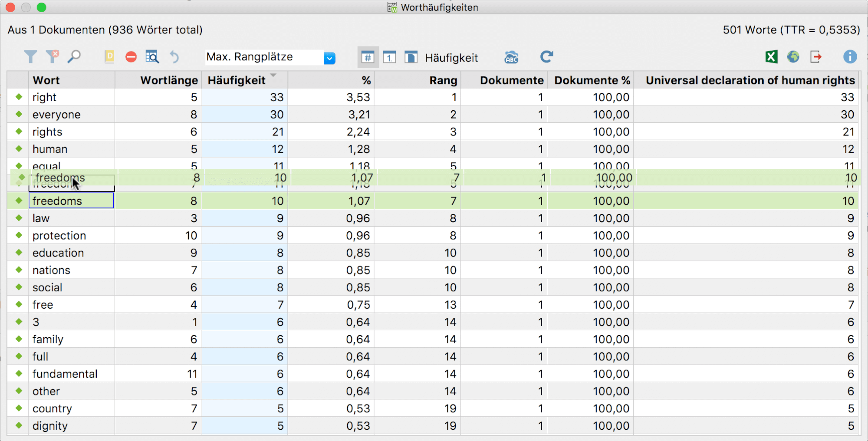Select the word 'nations' cell
Image resolution: width=868 pixels, height=441 pixels.
72,270
